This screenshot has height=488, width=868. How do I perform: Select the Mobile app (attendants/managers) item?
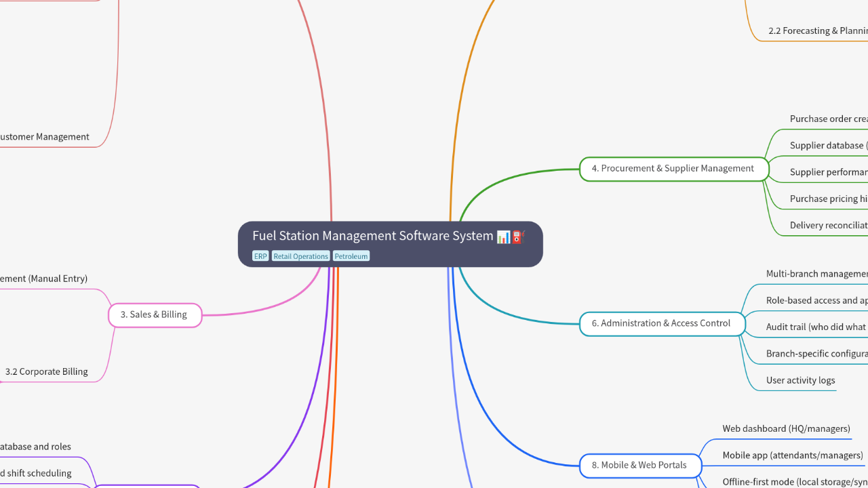pos(792,455)
